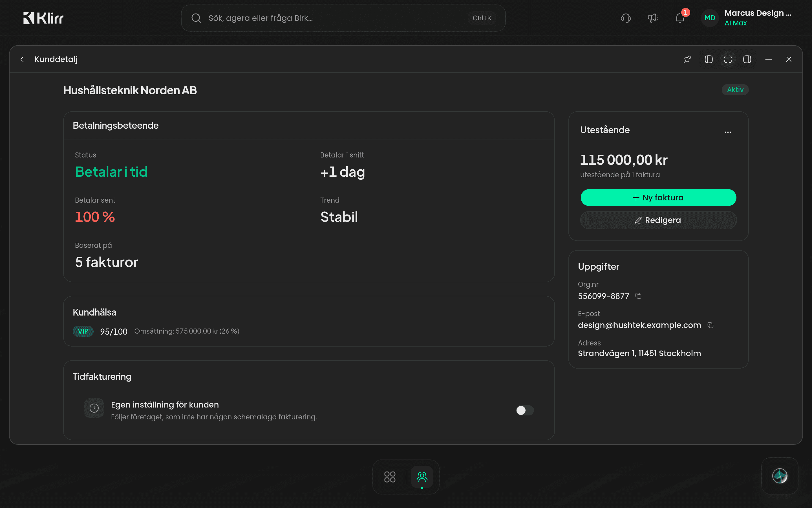Dock panel to left side

[709, 60]
